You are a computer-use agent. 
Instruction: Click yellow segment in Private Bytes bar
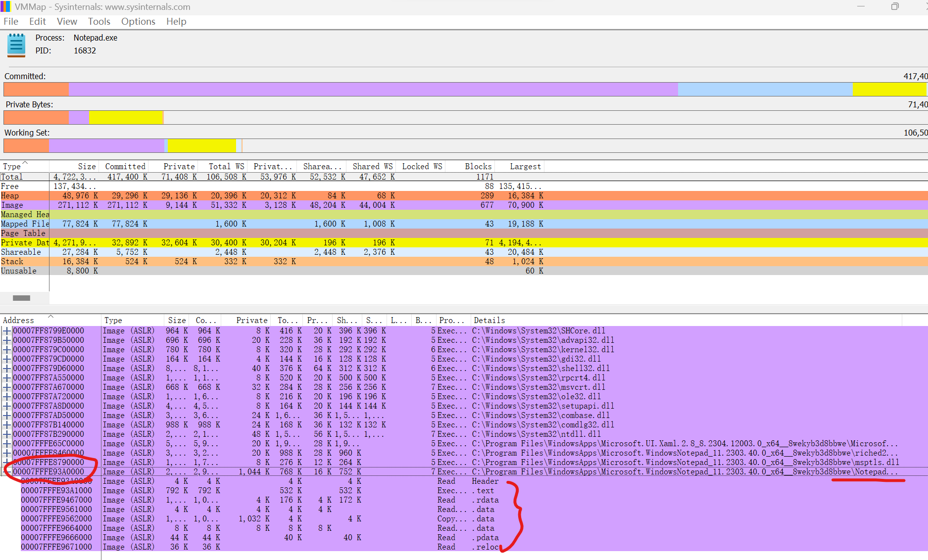[x=126, y=117]
